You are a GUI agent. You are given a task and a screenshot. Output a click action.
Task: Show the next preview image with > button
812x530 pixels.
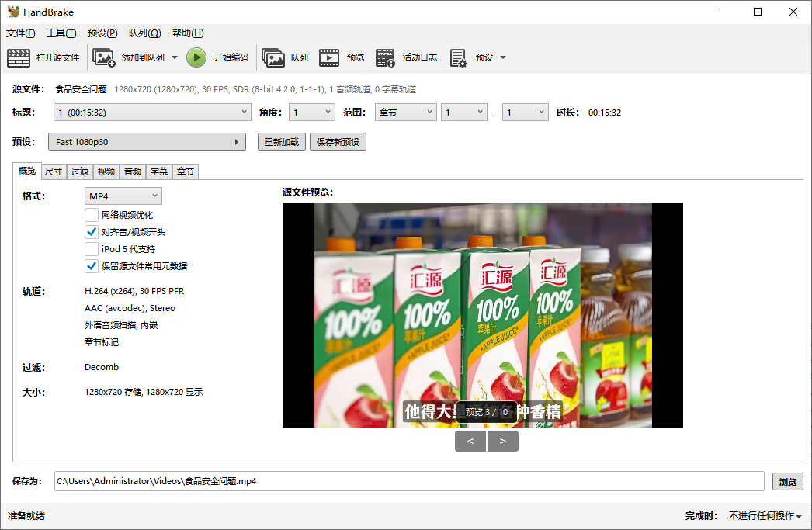point(503,442)
